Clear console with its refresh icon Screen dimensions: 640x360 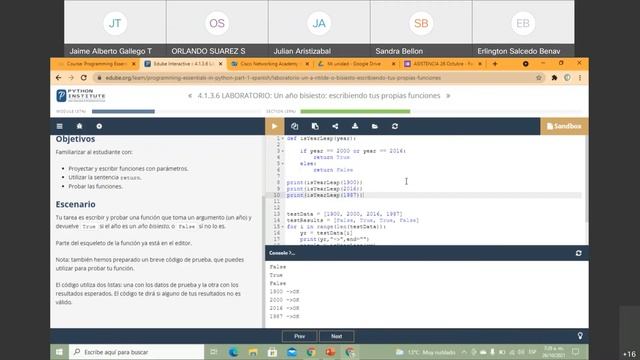coord(578,253)
